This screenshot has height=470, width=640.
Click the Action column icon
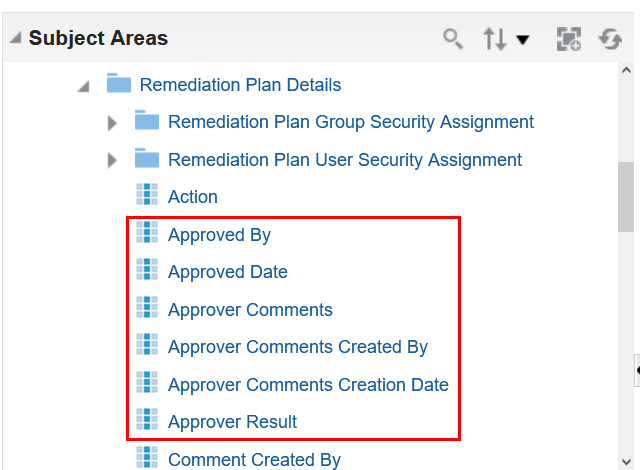(147, 196)
